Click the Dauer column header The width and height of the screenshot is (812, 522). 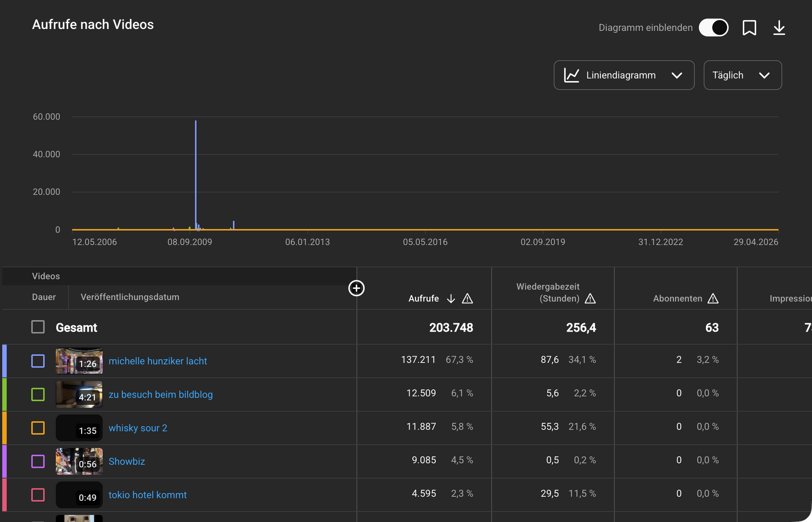pyautogui.click(x=44, y=297)
